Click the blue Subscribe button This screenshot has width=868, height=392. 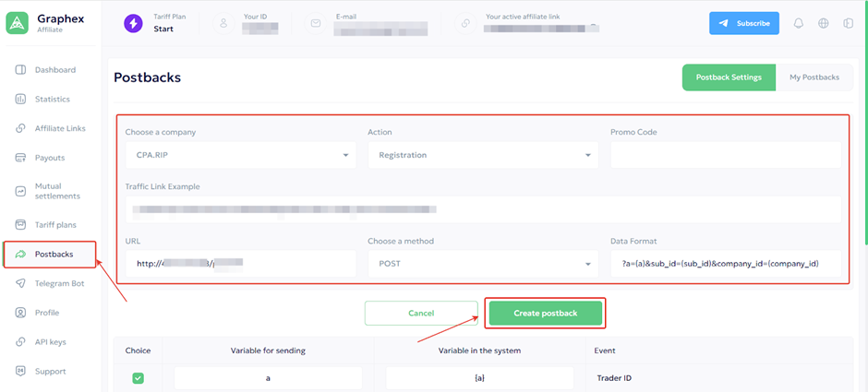point(743,23)
